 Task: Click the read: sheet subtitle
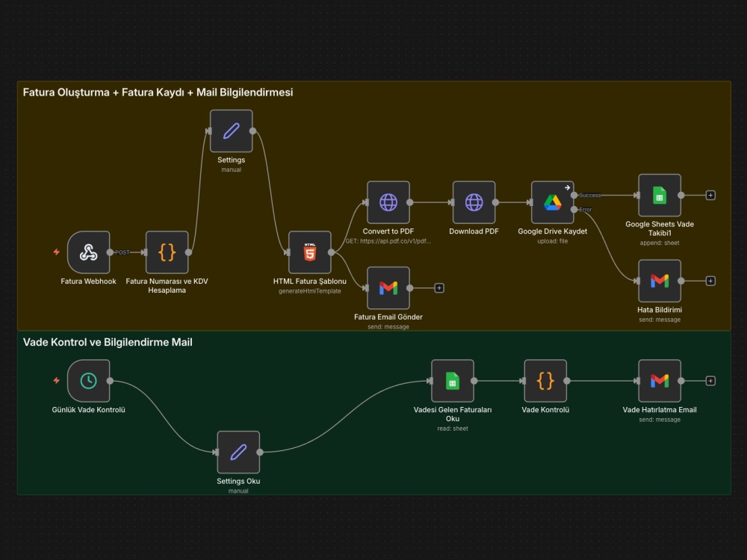453,429
